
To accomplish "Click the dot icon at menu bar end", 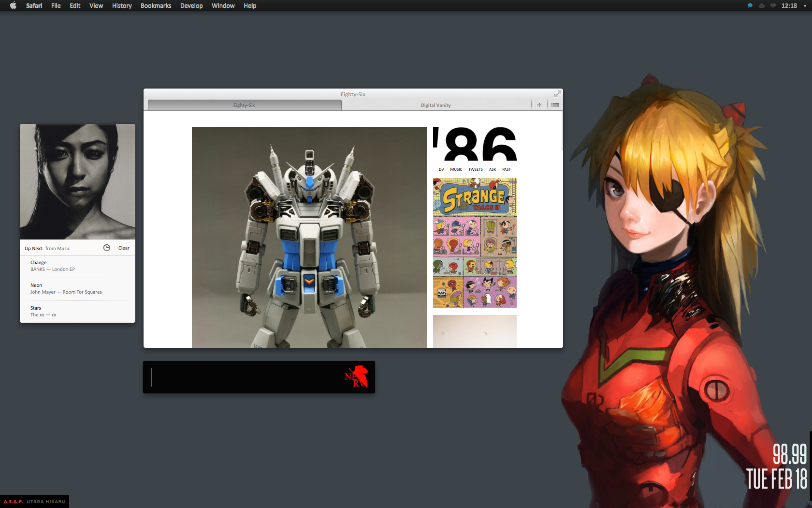I will [x=805, y=5].
